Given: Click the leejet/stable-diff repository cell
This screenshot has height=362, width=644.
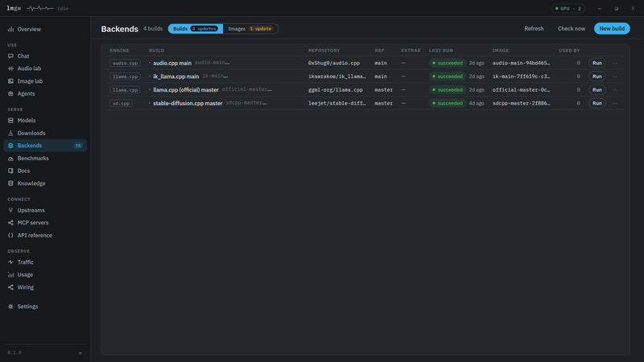Looking at the screenshot, I should click(x=336, y=104).
